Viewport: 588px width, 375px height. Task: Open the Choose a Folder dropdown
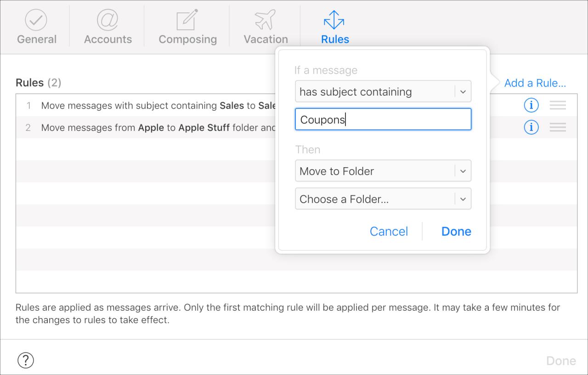pyautogui.click(x=383, y=199)
